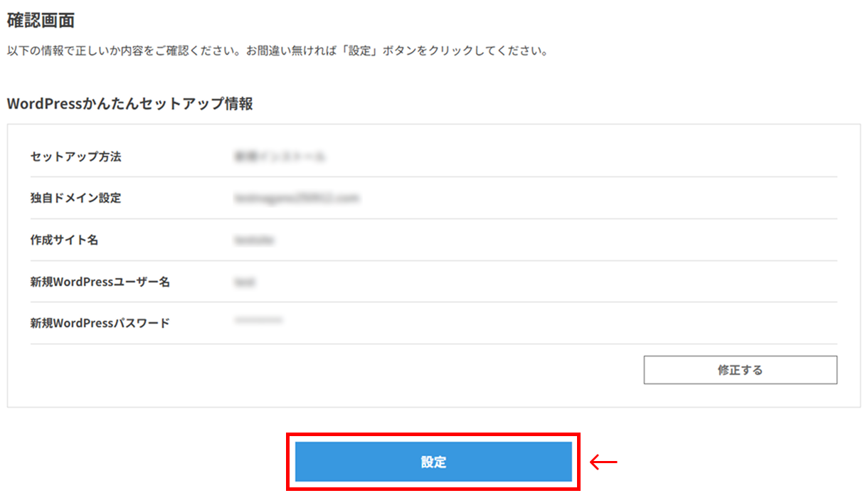Select the blurred 独自ドメイン設定 domain value
This screenshot has height=498, width=868.
(295, 198)
